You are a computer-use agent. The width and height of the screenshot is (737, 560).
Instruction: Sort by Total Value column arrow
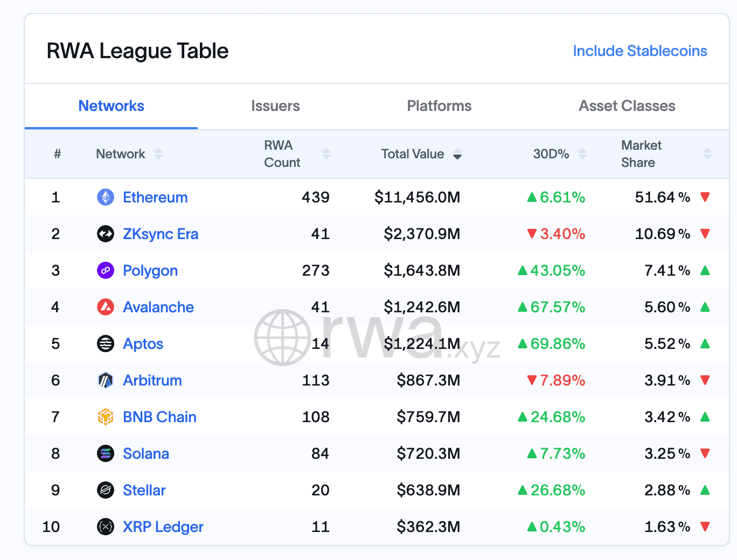457,155
